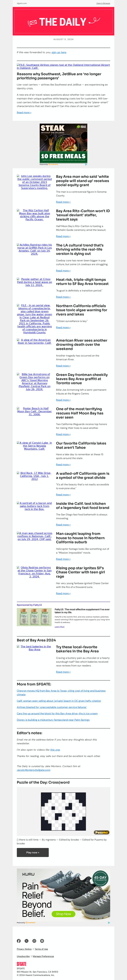The image size is (127, 980).
Task: Click the 'sign up here' link
Action: click(x=59, y=52)
